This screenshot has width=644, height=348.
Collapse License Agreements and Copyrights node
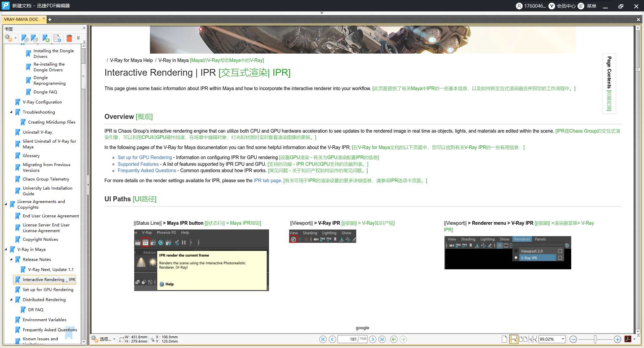6,204
